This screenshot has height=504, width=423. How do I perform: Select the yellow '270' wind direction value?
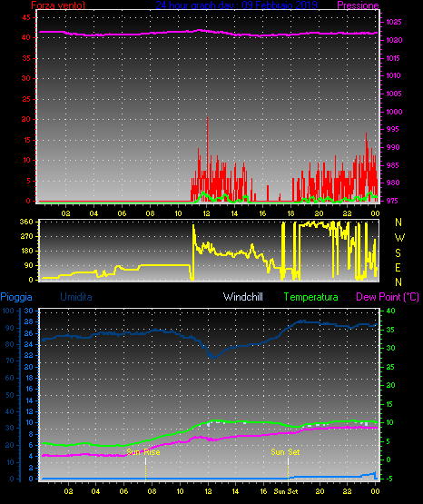pyautogui.click(x=26, y=236)
